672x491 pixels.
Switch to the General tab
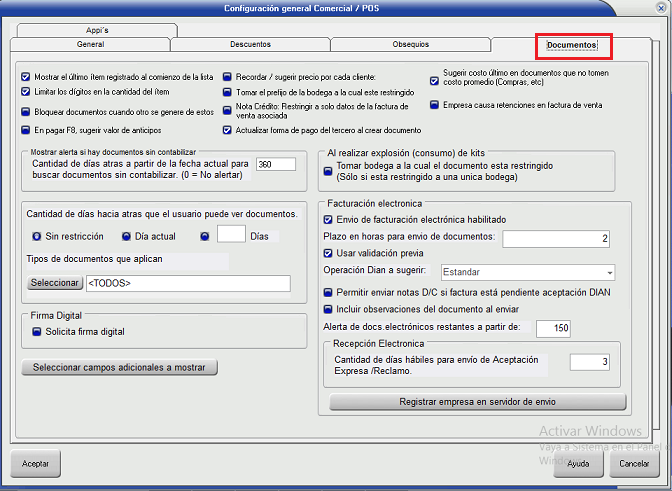90,45
